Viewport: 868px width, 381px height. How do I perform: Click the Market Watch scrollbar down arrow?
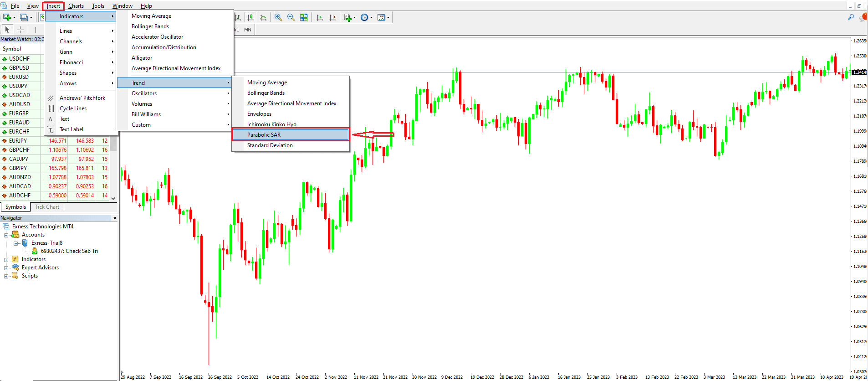click(x=113, y=198)
